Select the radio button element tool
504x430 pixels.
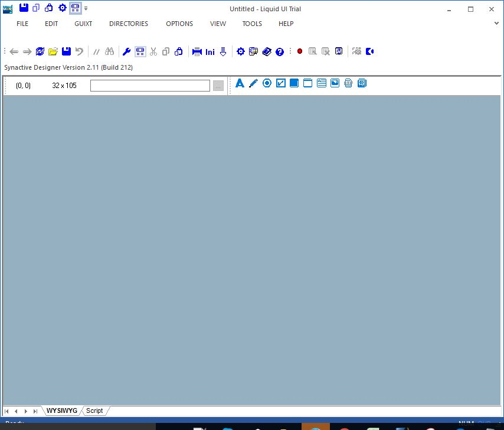pos(267,83)
